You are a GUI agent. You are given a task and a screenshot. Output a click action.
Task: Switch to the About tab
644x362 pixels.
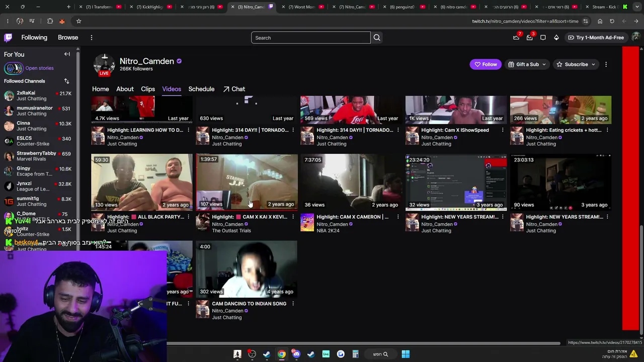[x=125, y=89]
